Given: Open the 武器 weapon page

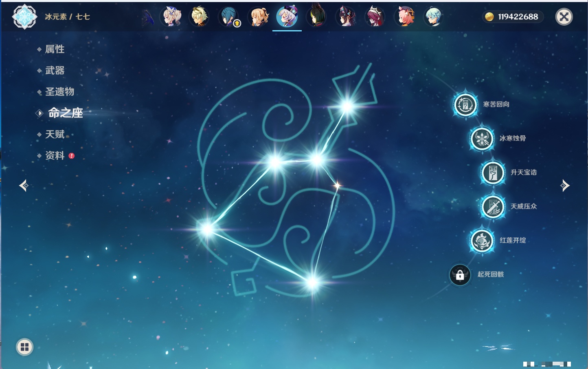Looking at the screenshot, I should pyautogui.click(x=55, y=71).
